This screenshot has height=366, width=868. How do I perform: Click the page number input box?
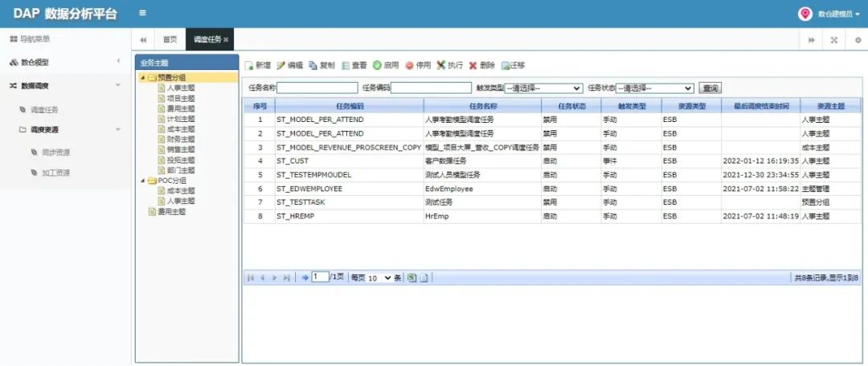(x=320, y=277)
